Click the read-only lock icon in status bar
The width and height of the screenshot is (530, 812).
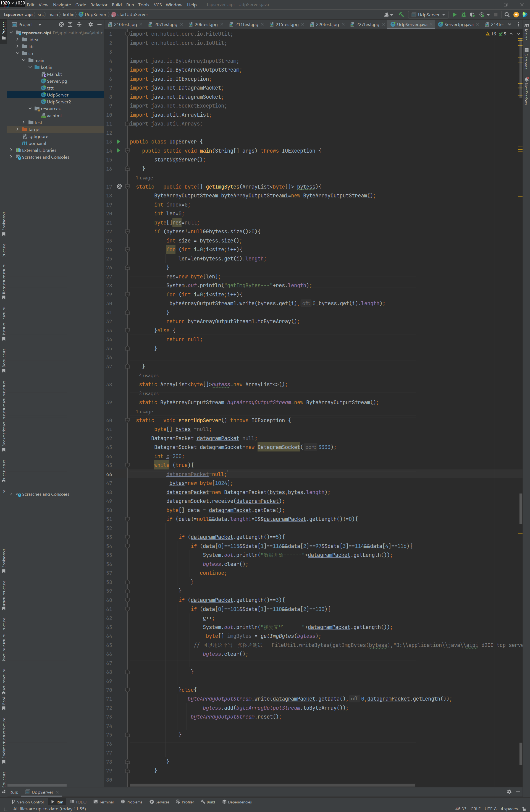click(524, 809)
